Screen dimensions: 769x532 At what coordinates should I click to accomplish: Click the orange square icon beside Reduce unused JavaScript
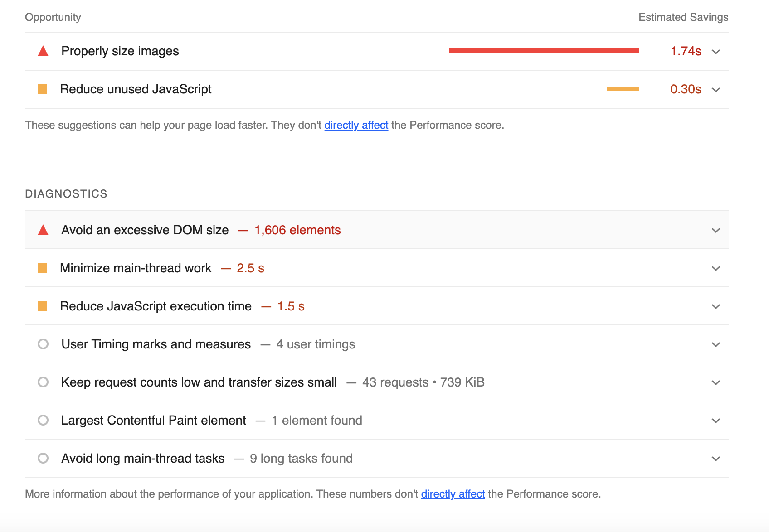tap(43, 89)
